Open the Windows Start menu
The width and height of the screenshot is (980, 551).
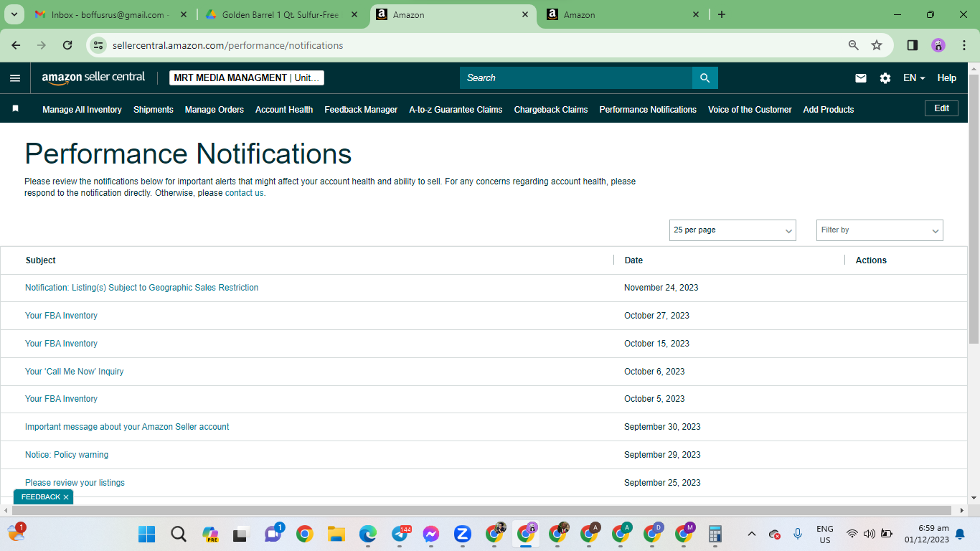coord(147,534)
